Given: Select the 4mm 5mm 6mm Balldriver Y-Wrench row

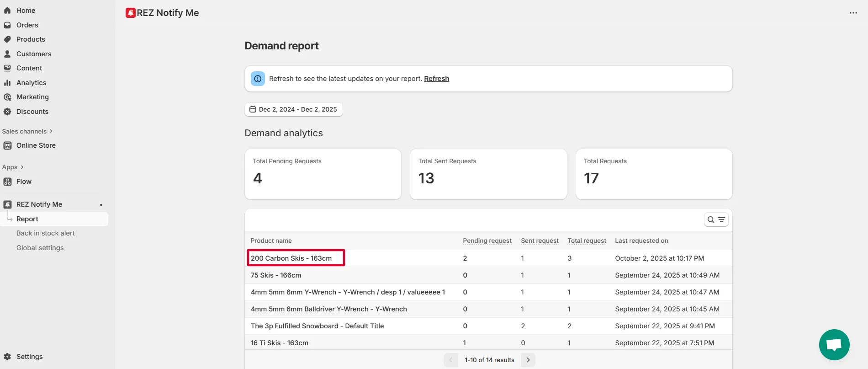Looking at the screenshot, I should point(488,309).
